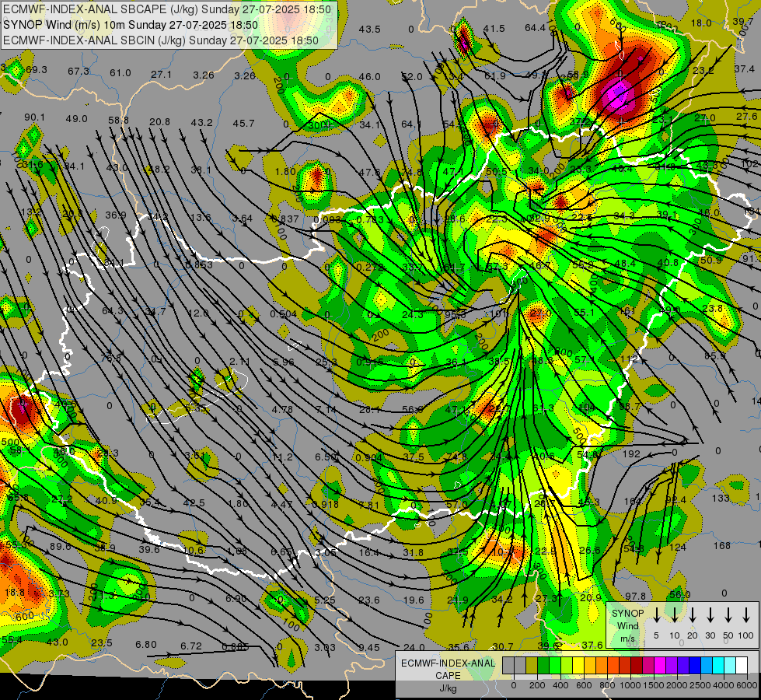Click the map value '4.78'
Screen dimensions: 761x700
(282, 409)
